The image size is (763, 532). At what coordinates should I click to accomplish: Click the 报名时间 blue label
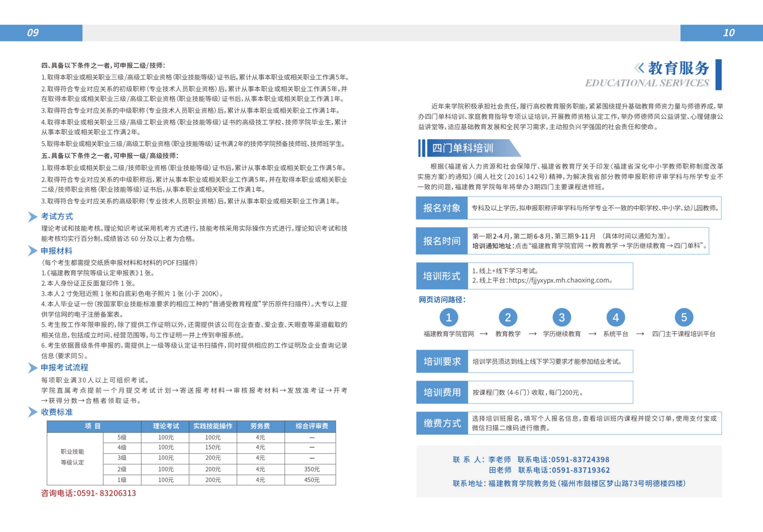[x=442, y=241]
